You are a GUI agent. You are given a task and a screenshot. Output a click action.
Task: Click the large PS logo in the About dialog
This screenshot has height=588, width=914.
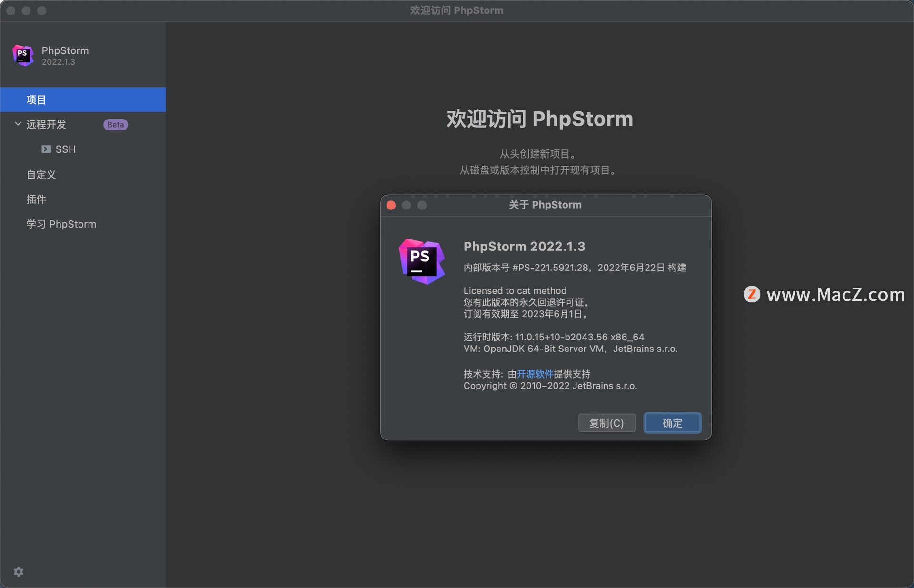(x=422, y=261)
